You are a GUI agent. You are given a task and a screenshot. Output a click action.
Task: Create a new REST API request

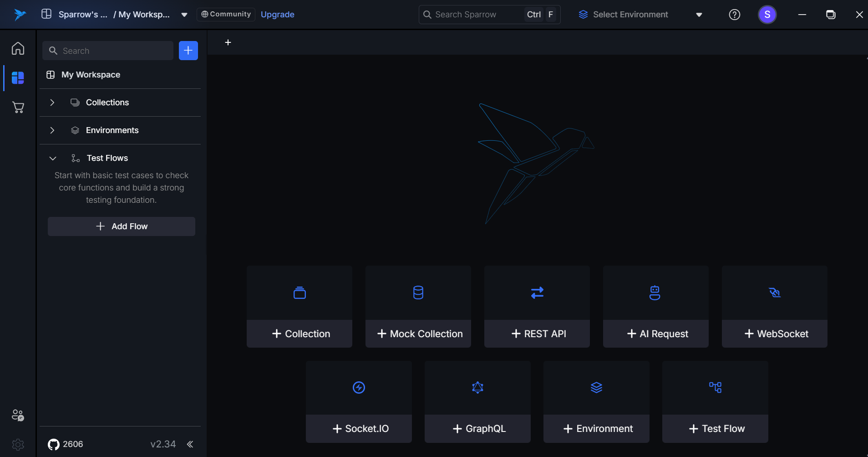[x=537, y=334]
